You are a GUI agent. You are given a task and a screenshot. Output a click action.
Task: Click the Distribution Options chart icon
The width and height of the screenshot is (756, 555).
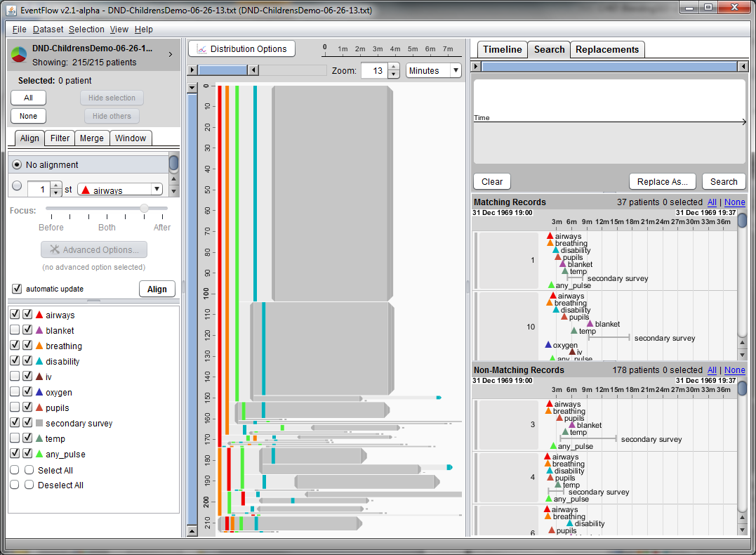click(x=201, y=49)
